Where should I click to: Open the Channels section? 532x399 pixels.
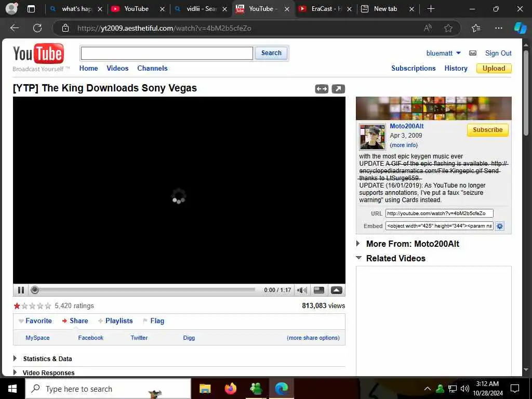pos(152,68)
